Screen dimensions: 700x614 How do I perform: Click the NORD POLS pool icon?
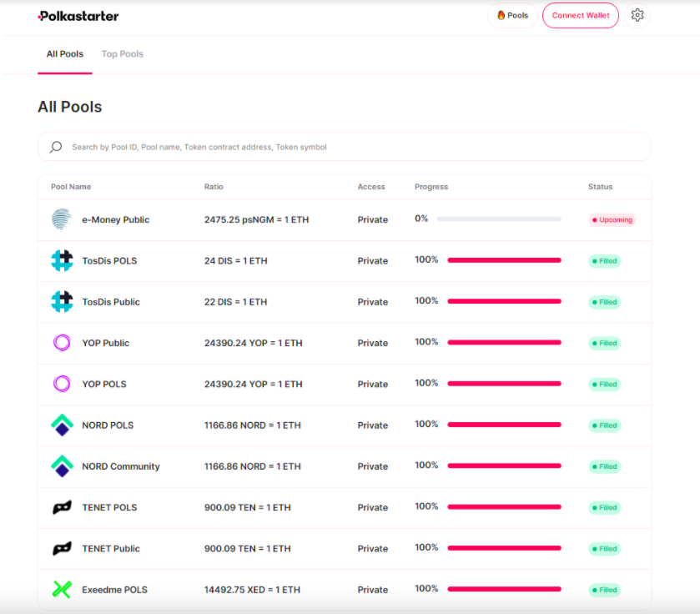(x=62, y=425)
